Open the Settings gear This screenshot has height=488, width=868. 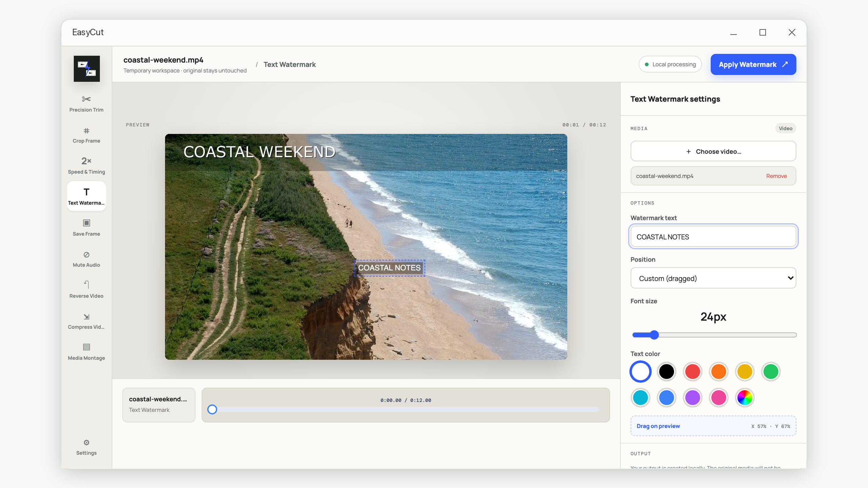click(86, 447)
